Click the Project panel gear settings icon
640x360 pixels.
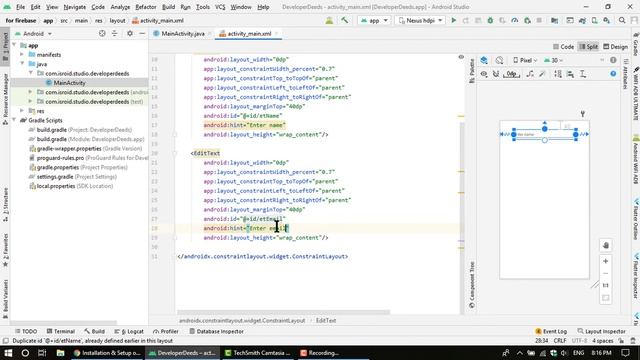tap(130, 33)
